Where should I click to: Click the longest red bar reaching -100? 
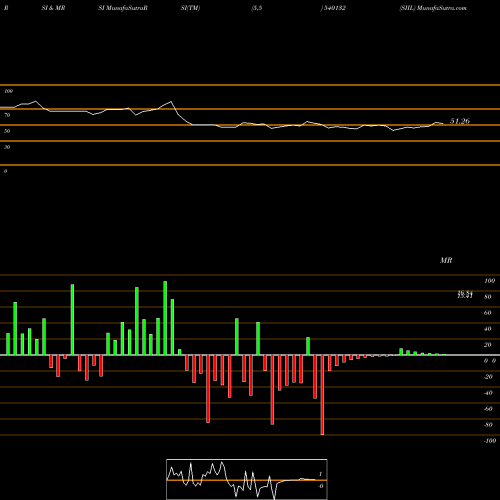(322, 395)
